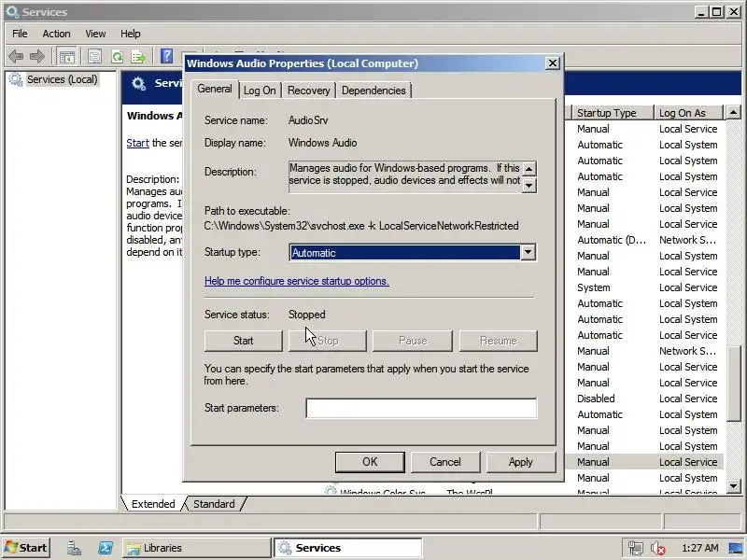Open the Action menu
Screen dimensions: 747x560
56,34
